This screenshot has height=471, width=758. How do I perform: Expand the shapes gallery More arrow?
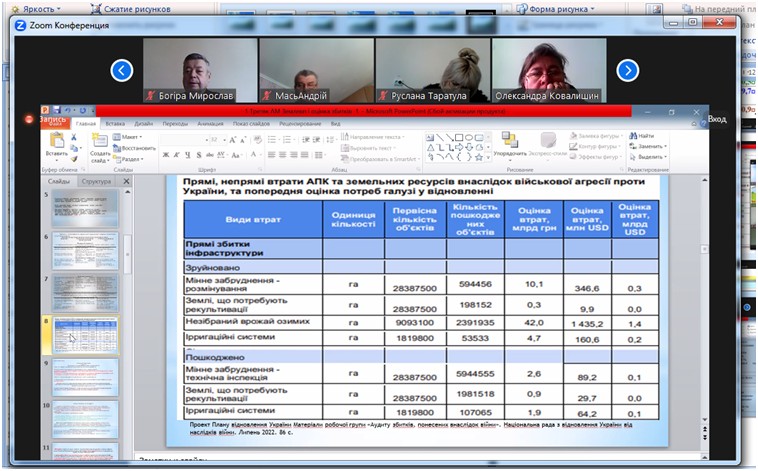coord(488,157)
